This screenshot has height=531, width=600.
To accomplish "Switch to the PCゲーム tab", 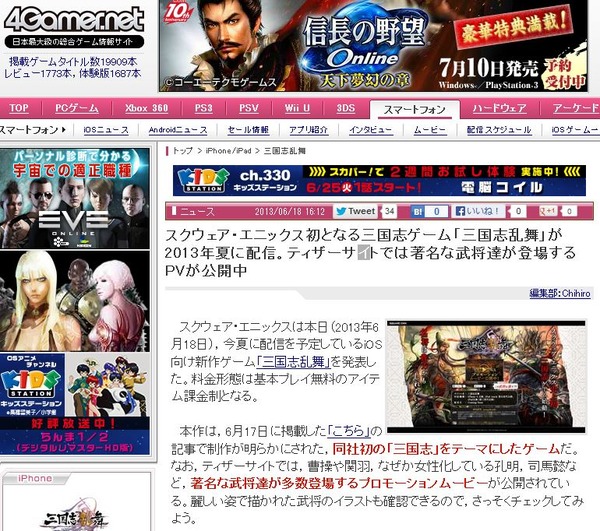I will 77,108.
